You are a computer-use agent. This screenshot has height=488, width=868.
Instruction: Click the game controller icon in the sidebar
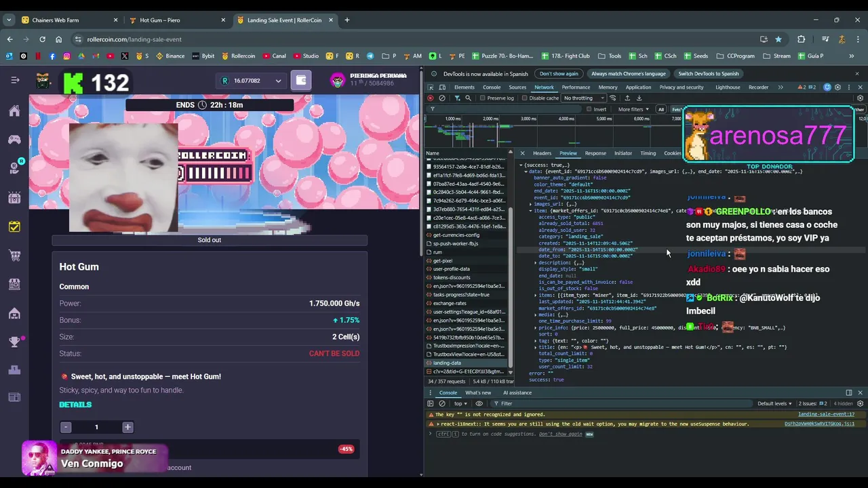click(14, 139)
